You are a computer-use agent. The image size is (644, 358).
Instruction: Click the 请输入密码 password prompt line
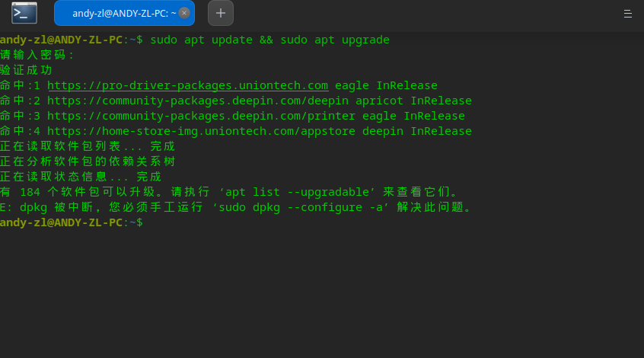38,55
